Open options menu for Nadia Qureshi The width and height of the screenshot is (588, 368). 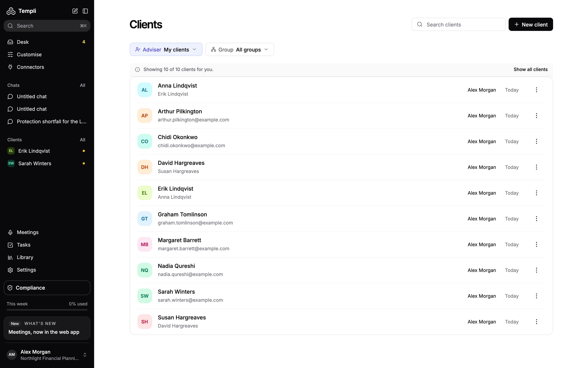coord(537,270)
